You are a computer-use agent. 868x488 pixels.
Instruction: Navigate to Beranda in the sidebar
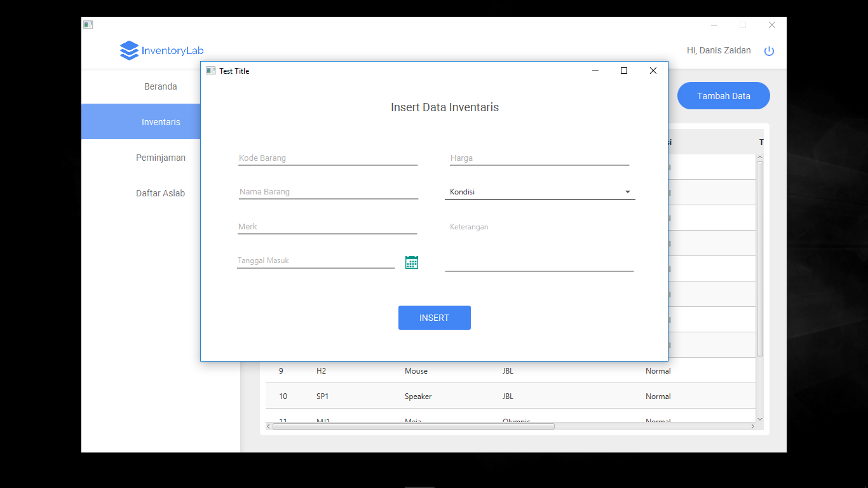click(161, 86)
